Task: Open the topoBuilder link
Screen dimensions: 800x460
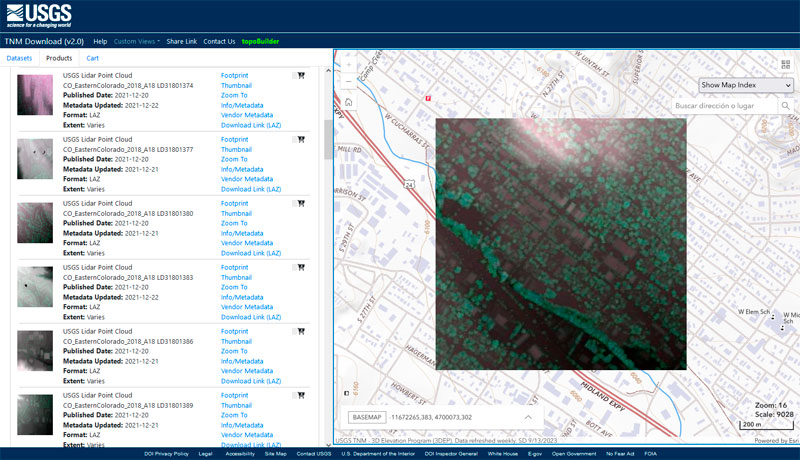Action: pos(260,41)
